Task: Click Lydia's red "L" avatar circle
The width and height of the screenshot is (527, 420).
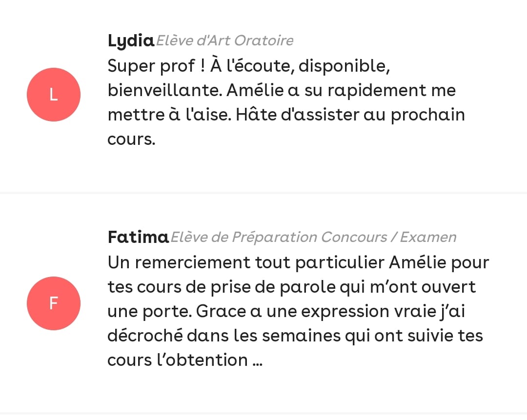Action: coord(54,95)
